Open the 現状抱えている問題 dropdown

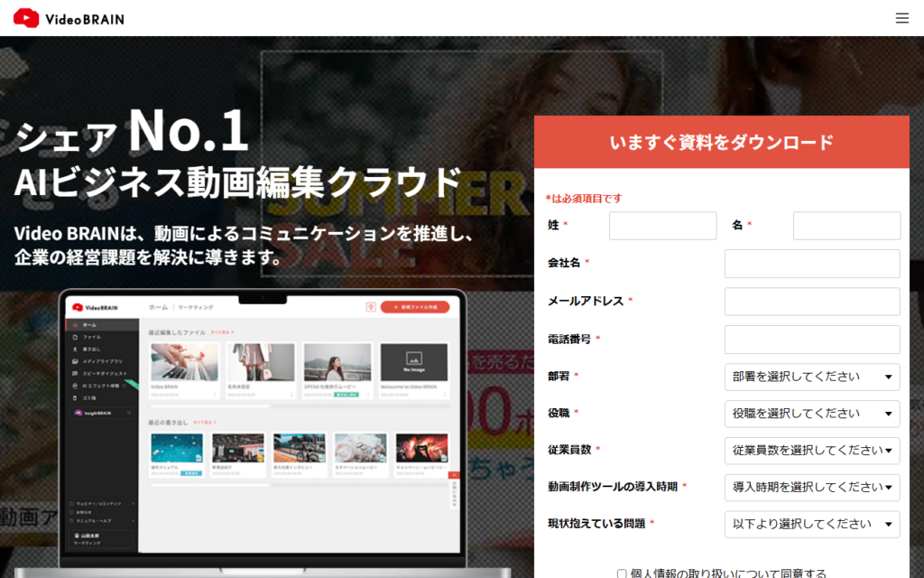coord(811,524)
